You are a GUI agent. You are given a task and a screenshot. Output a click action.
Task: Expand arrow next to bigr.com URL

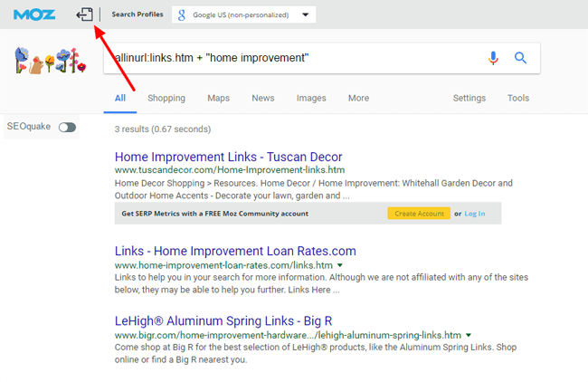(469, 335)
